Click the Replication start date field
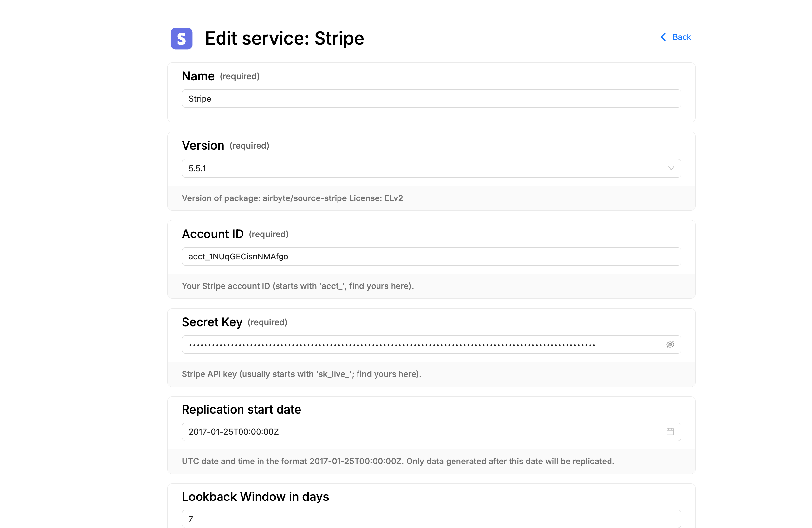Screen dimensions: 812x528 pos(431,432)
